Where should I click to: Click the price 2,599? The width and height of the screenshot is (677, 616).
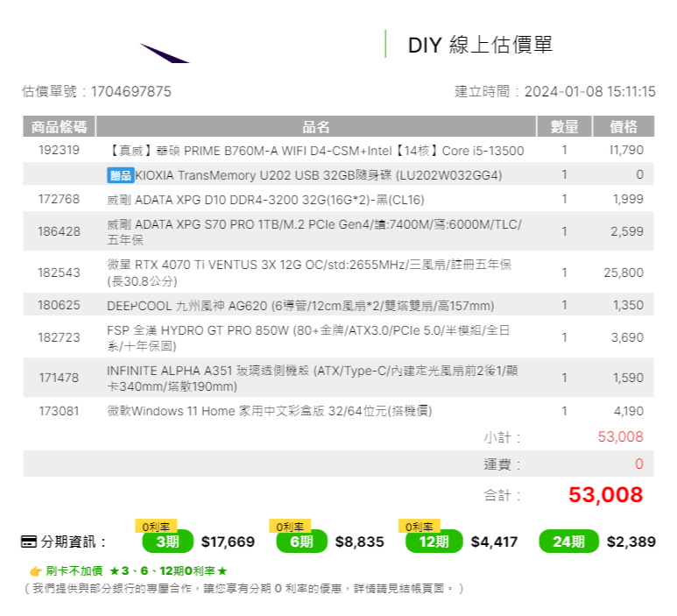(627, 231)
